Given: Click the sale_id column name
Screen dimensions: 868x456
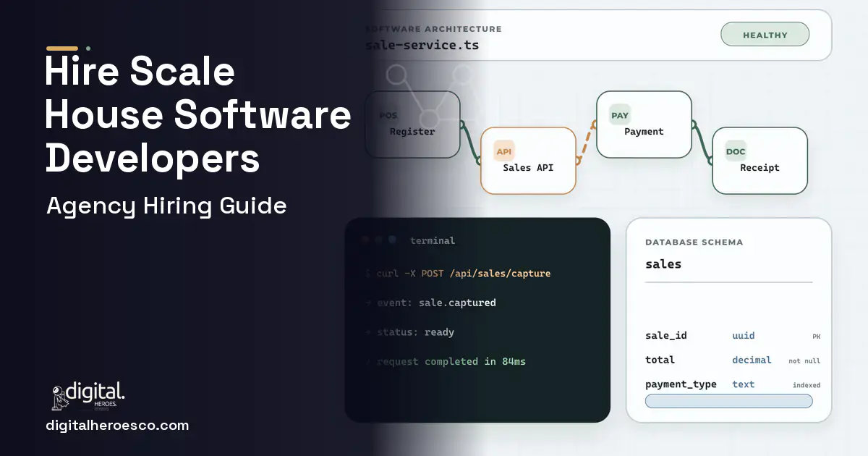Looking at the screenshot, I should click(x=666, y=336).
